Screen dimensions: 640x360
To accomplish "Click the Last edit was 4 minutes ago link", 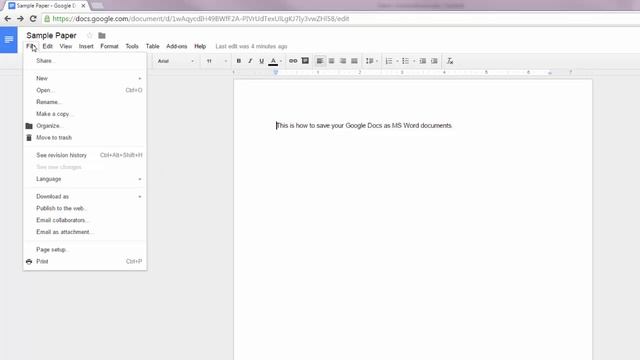I will [x=251, y=46].
